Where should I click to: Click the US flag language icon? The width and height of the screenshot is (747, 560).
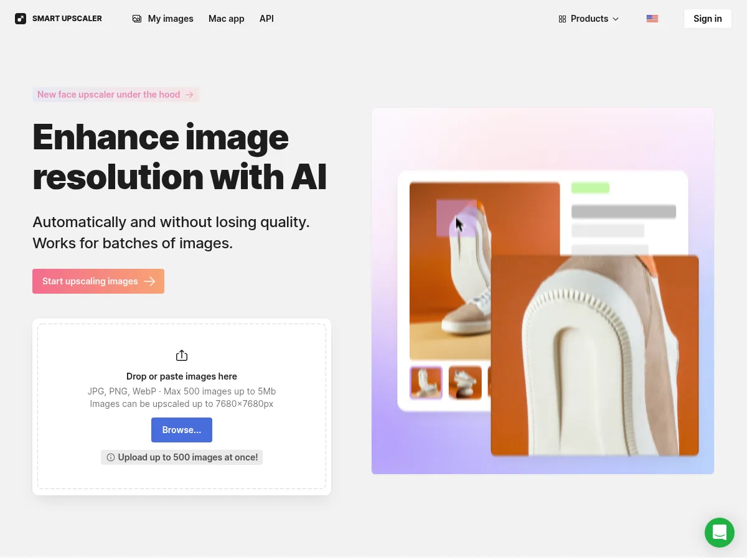click(652, 19)
